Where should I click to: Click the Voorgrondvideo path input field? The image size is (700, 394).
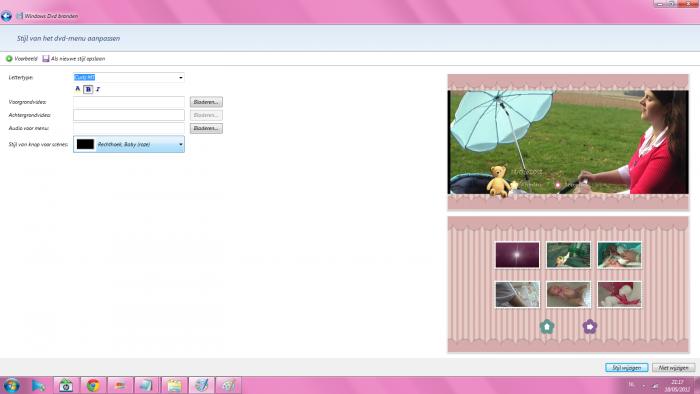(129, 102)
